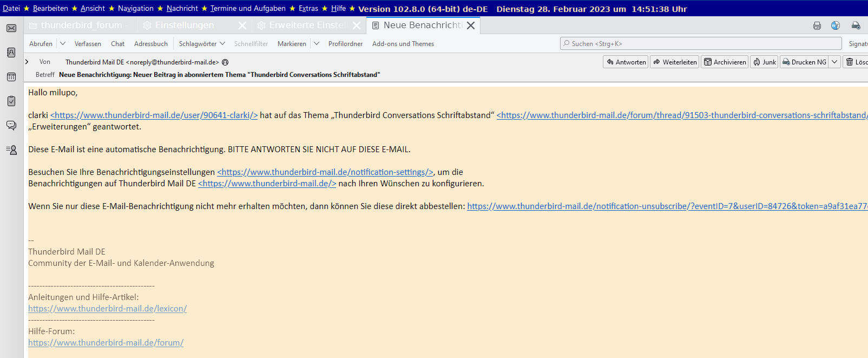The width and height of the screenshot is (868, 358).
Task: Open the Drucken NG dropdown arrow
Action: click(x=834, y=62)
